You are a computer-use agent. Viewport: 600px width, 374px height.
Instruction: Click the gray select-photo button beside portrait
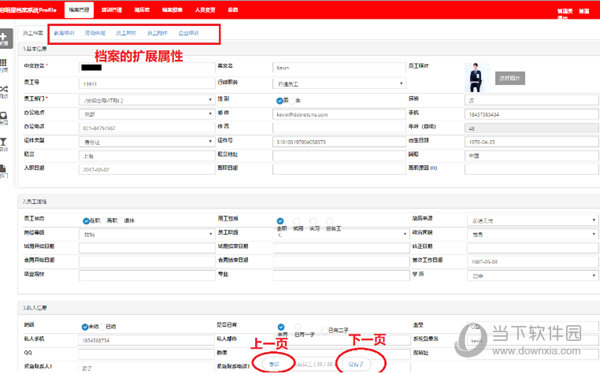[510, 78]
